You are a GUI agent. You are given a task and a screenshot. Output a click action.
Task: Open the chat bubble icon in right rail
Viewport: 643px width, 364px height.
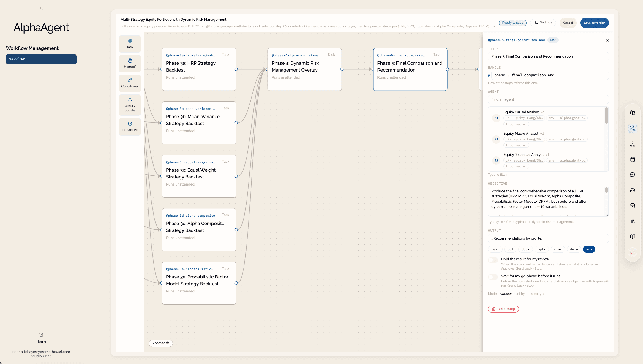pos(633,175)
